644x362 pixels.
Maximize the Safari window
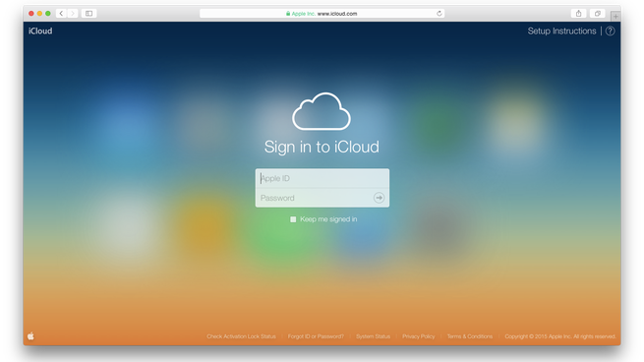(x=48, y=14)
